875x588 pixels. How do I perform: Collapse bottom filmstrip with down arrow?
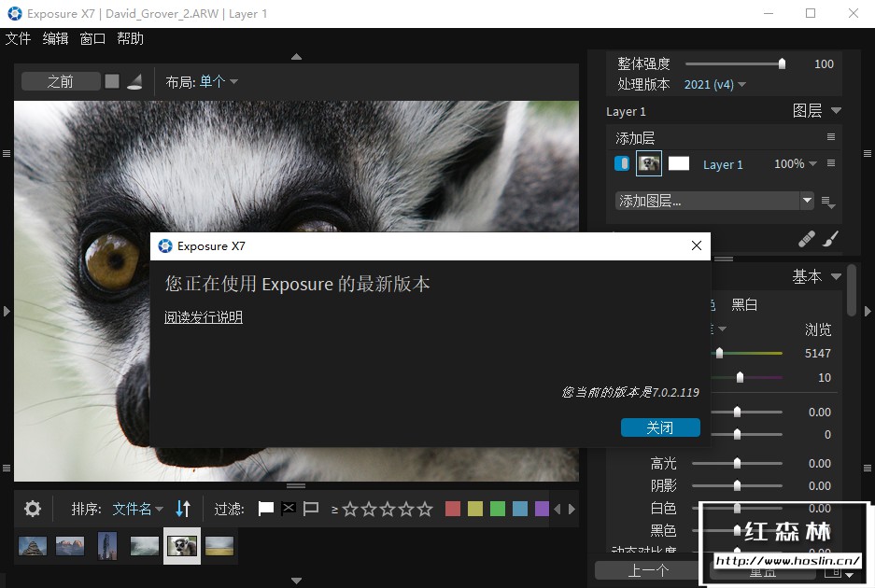pos(296,581)
